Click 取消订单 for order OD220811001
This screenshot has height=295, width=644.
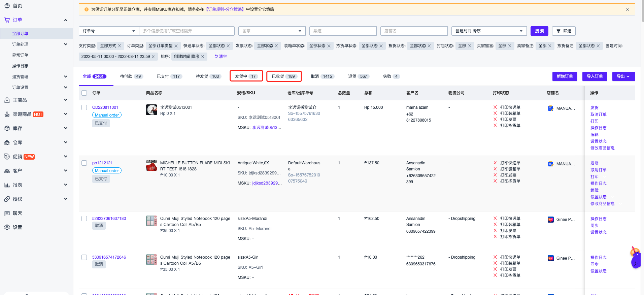(x=599, y=114)
